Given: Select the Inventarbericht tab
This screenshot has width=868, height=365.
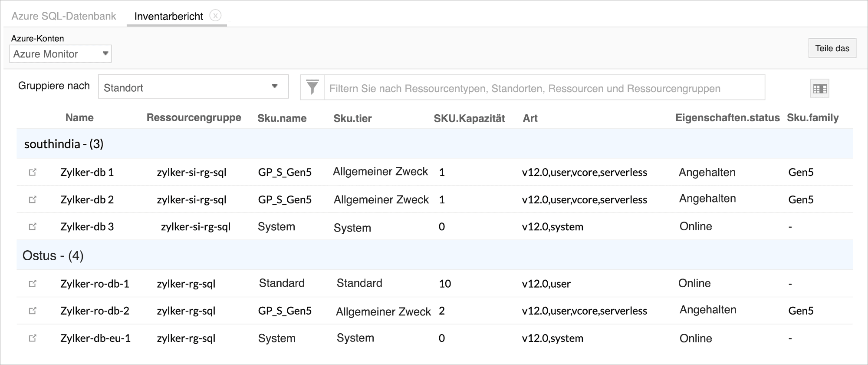Looking at the screenshot, I should [168, 17].
